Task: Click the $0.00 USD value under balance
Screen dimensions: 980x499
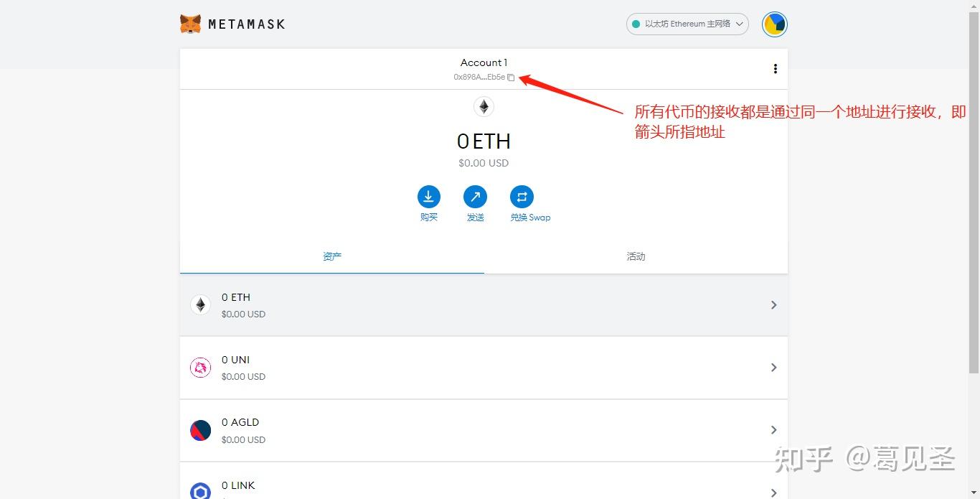Action: pyautogui.click(x=484, y=163)
